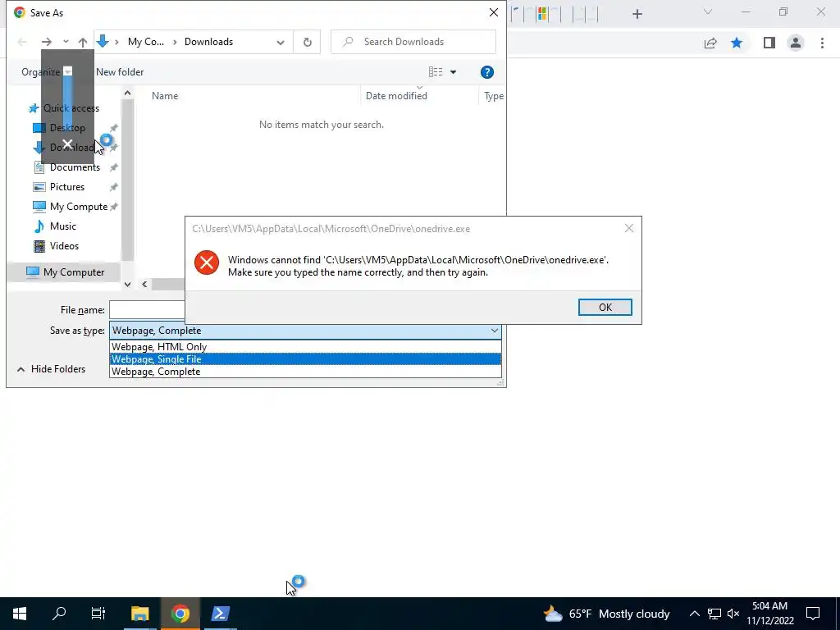Show hidden system tray icons
Screen dimensions: 840x630
click(x=694, y=614)
